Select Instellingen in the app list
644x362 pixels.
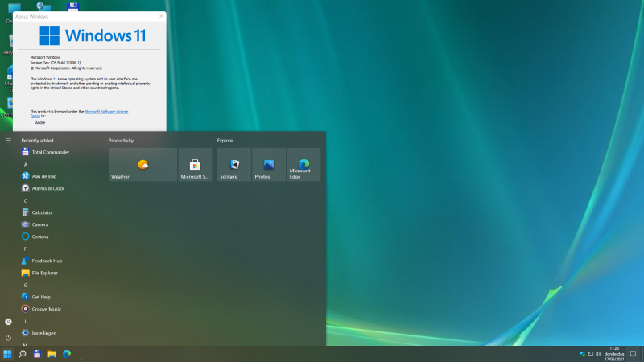point(43,333)
